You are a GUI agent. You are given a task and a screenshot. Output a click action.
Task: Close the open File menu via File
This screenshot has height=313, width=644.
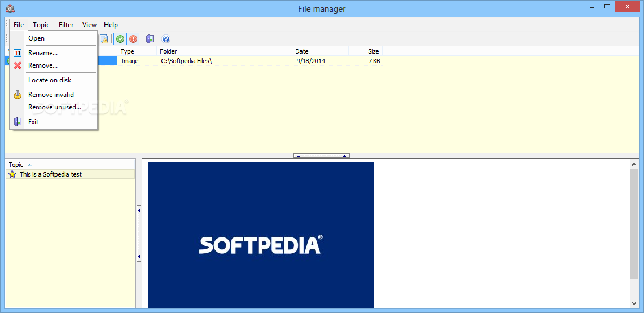[x=19, y=25]
